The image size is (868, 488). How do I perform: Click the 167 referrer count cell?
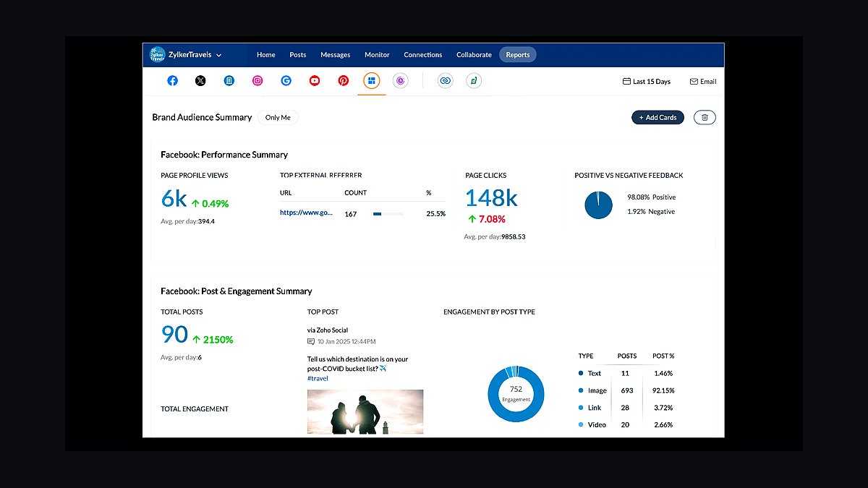coord(351,214)
